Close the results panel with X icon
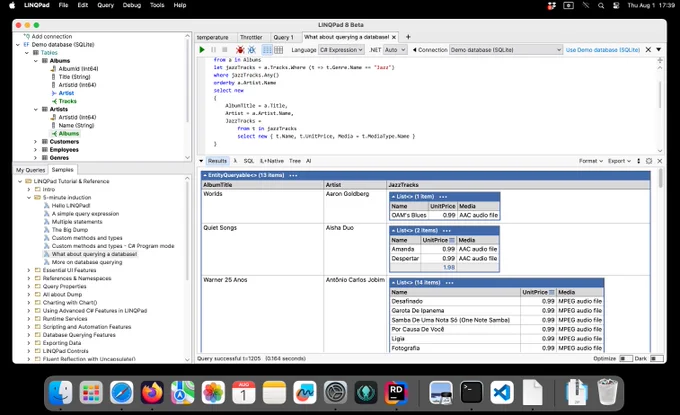This screenshot has height=415, width=680. (660, 161)
